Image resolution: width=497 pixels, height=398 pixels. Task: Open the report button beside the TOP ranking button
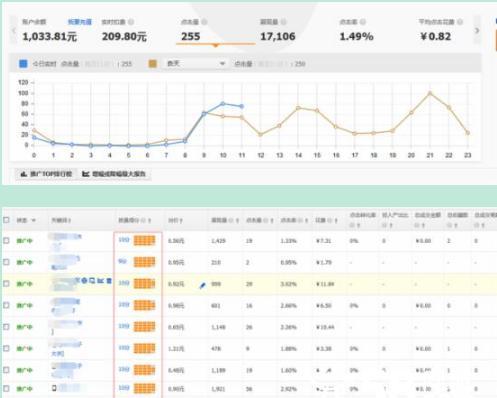pos(114,174)
